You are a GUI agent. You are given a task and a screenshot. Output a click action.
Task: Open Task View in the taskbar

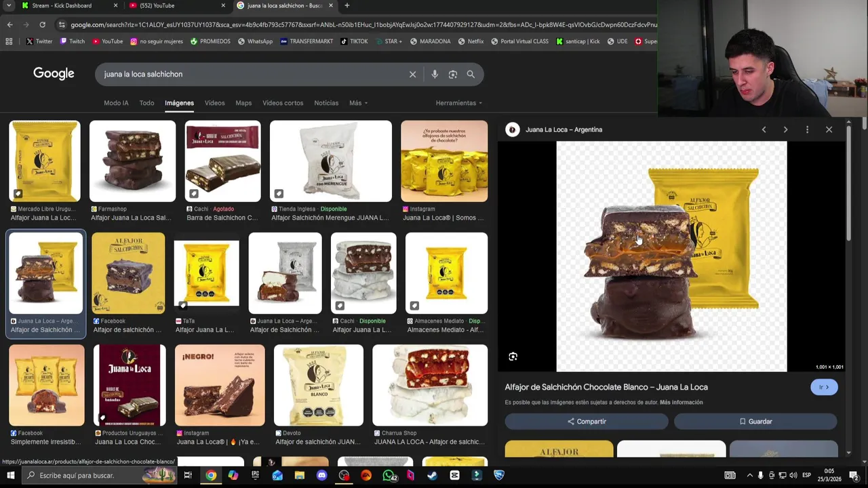click(188, 475)
